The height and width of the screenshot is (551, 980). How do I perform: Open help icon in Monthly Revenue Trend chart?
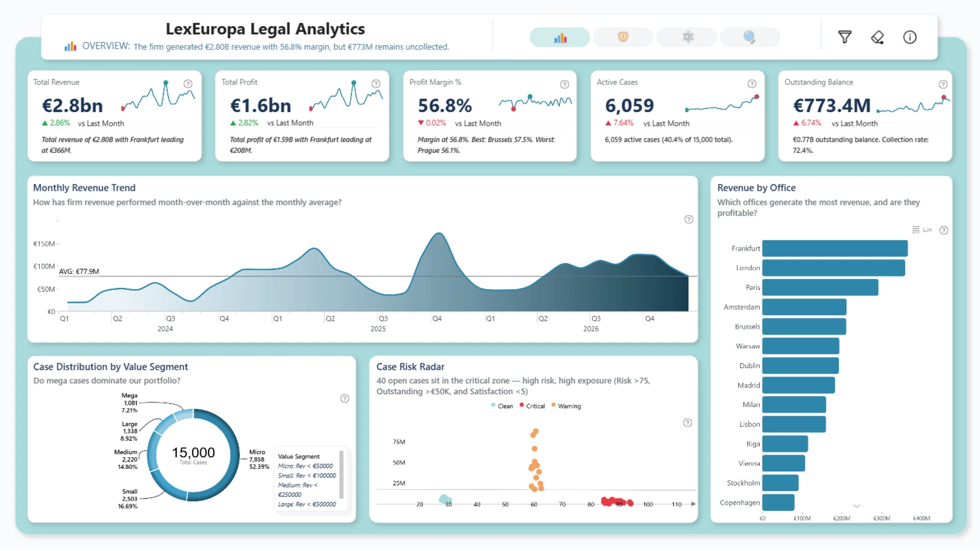pyautogui.click(x=689, y=219)
